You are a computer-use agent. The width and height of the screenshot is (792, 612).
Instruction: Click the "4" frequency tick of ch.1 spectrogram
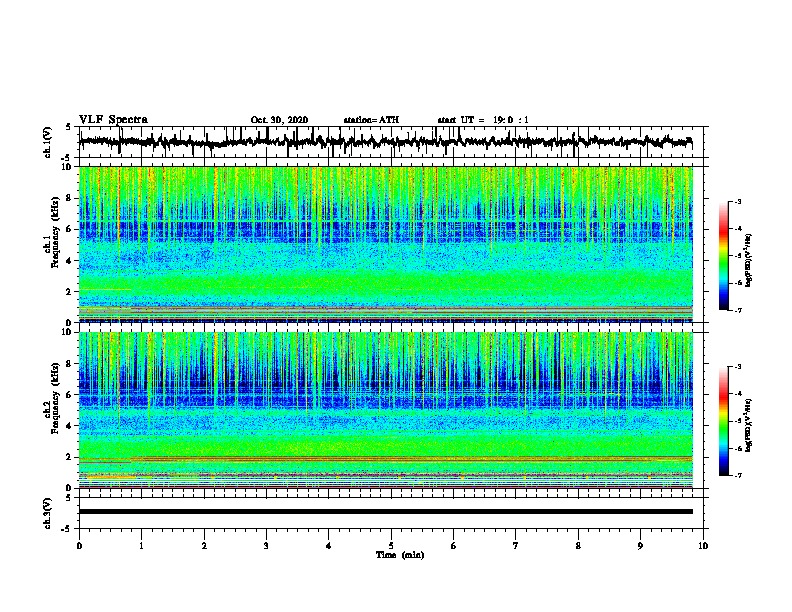[x=69, y=261]
